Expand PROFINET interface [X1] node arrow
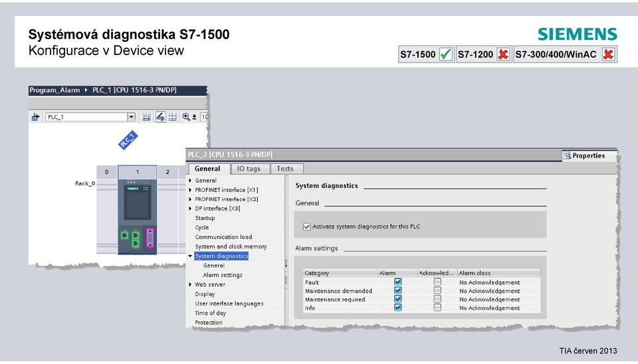 [x=190, y=189]
